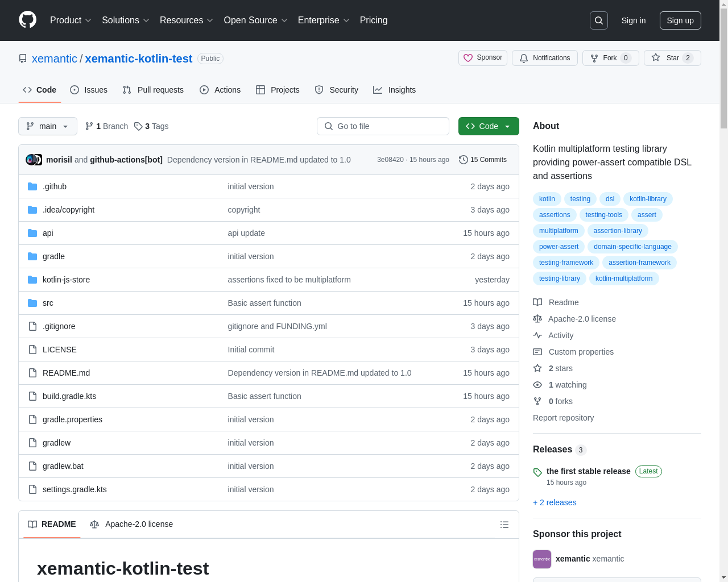Open the build.gradle.kts file
Image resolution: width=728 pixels, height=582 pixels.
pyautogui.click(x=69, y=396)
